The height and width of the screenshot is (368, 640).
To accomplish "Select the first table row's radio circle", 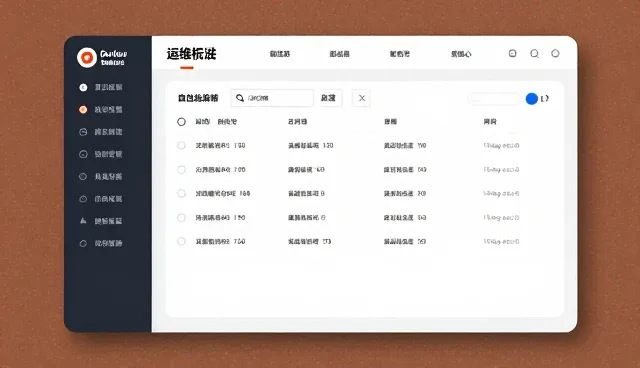I will (x=181, y=145).
